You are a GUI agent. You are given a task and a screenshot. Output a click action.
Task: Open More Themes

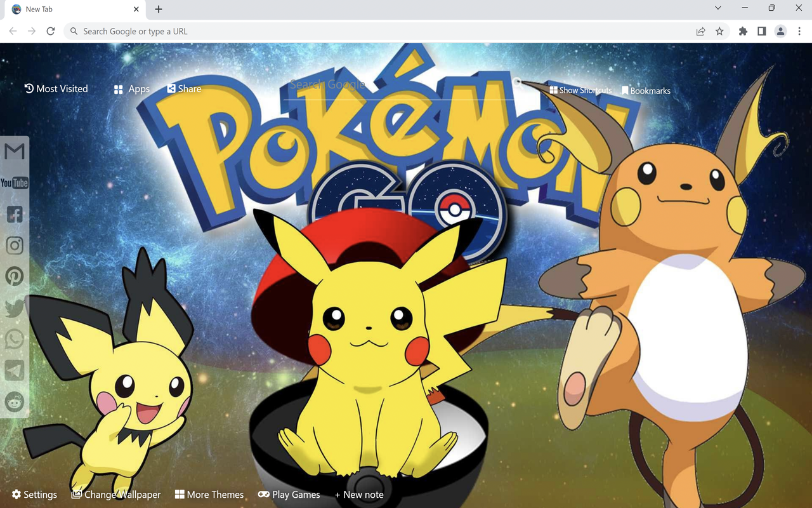[209, 495]
